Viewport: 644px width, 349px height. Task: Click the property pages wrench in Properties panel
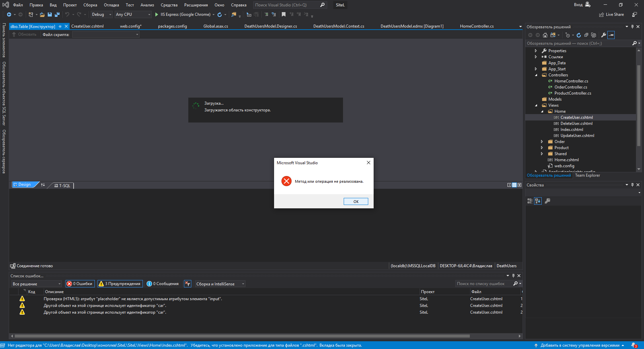pyautogui.click(x=547, y=201)
